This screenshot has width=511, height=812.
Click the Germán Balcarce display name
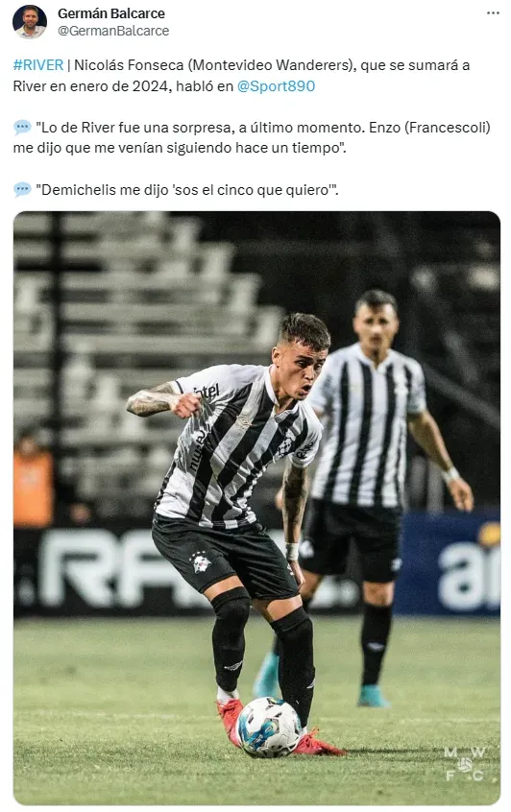click(110, 13)
